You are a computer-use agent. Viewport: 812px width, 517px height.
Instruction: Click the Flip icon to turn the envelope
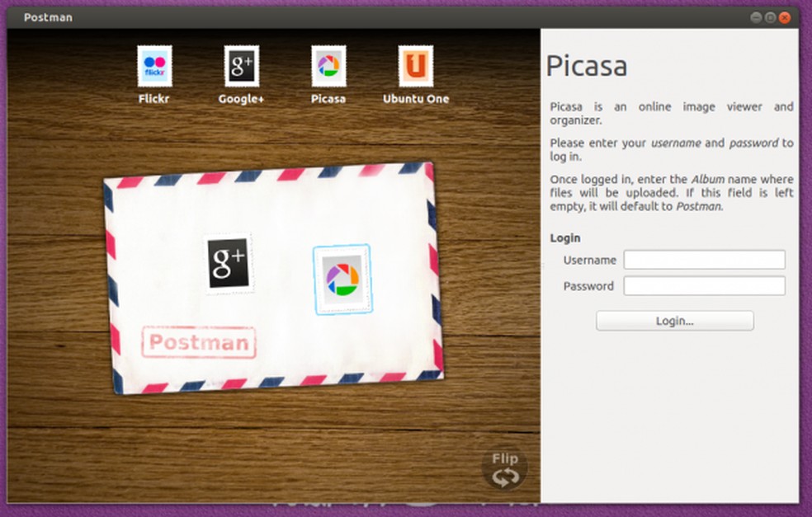[504, 468]
